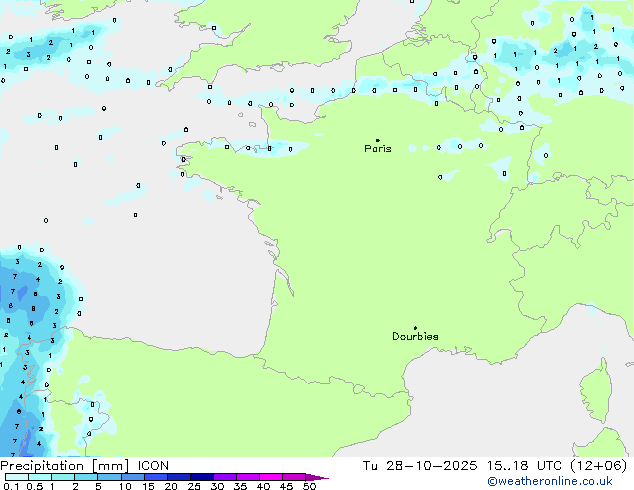Image resolution: width=634 pixels, height=490 pixels.
Task: Click the Paris city label
Action: click(378, 149)
